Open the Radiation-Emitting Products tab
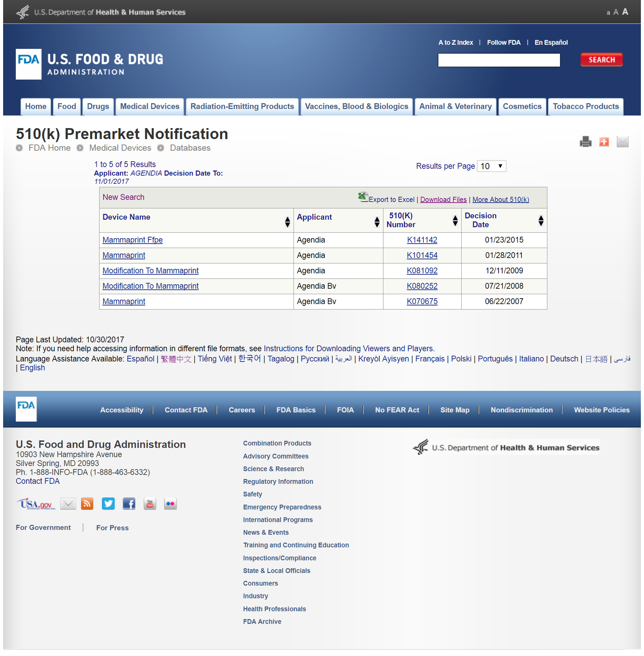 coord(242,106)
